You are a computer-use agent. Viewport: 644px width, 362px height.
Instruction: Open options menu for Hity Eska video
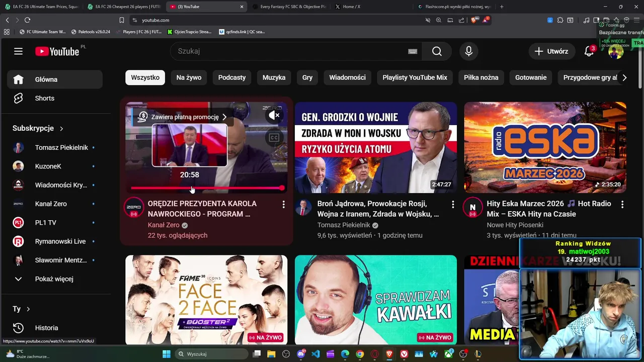pyautogui.click(x=622, y=205)
